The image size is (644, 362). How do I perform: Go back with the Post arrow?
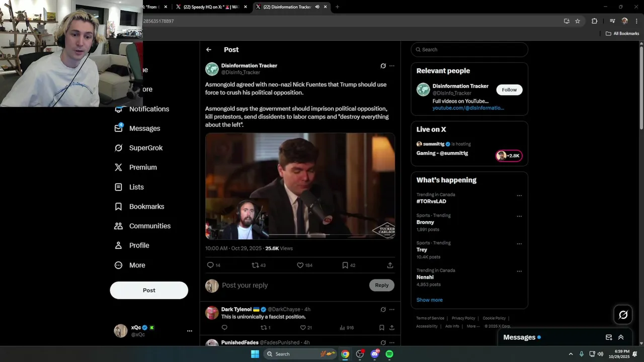[x=209, y=50]
